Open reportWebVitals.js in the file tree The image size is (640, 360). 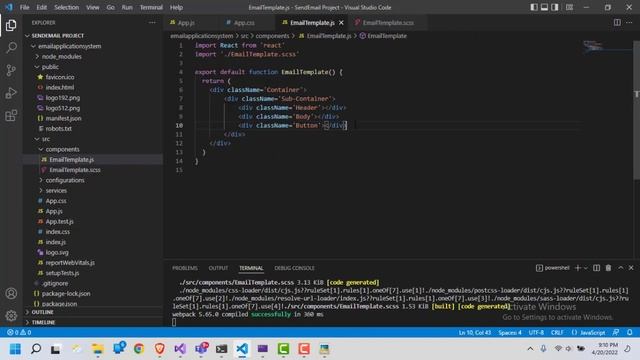tap(70, 263)
